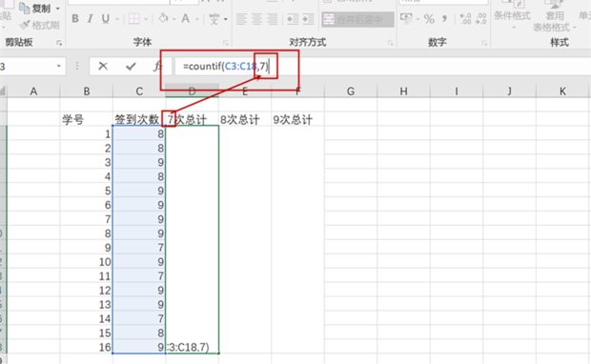
Task: Click the 签到次数 header cell
Action: (139, 119)
